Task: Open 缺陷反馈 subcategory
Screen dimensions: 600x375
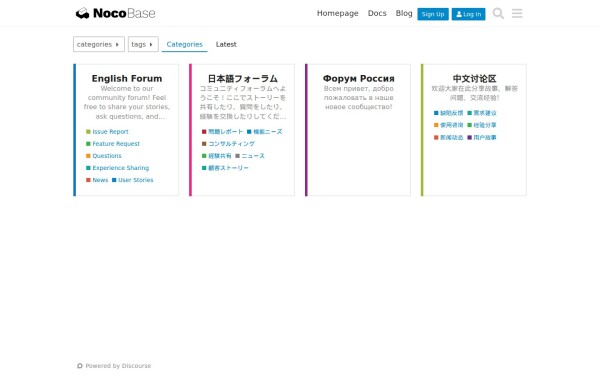Action: (448, 113)
